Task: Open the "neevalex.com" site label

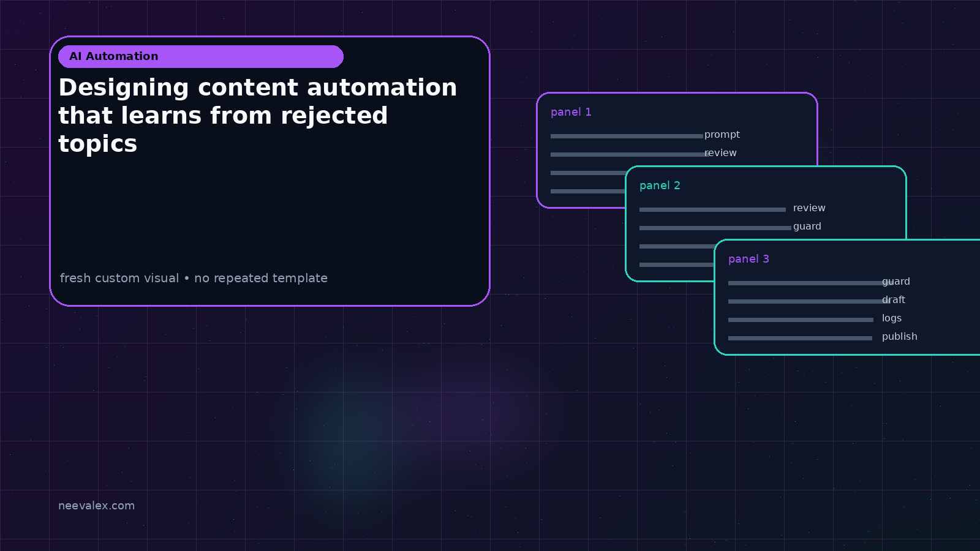Action: point(96,506)
